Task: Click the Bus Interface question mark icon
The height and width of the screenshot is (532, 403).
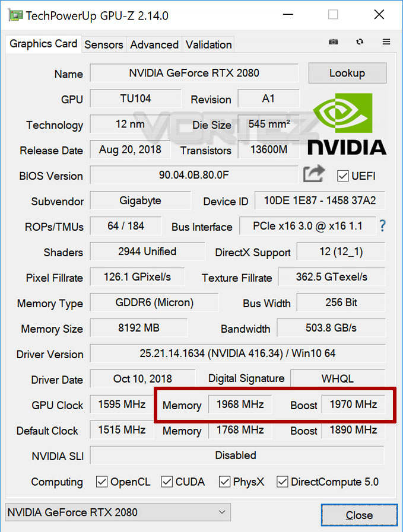Action: pos(382,225)
